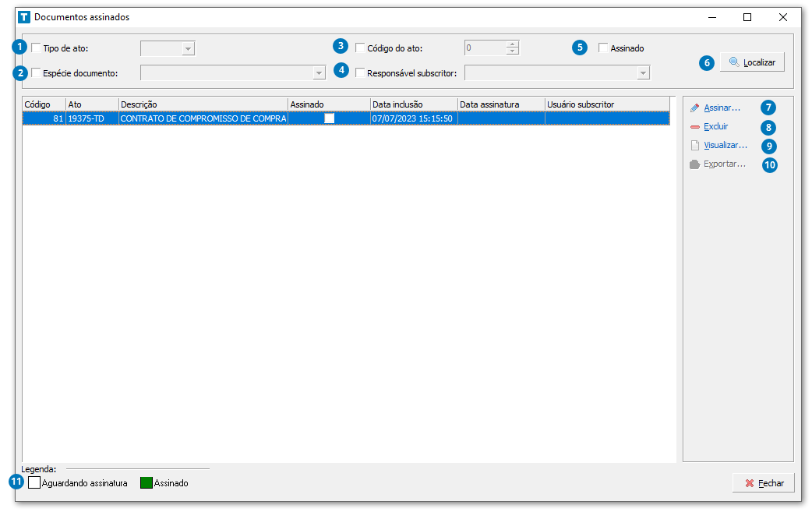Open the Tipo de ato dropdown
Image resolution: width=812 pixels, height=512 pixels.
coord(188,48)
